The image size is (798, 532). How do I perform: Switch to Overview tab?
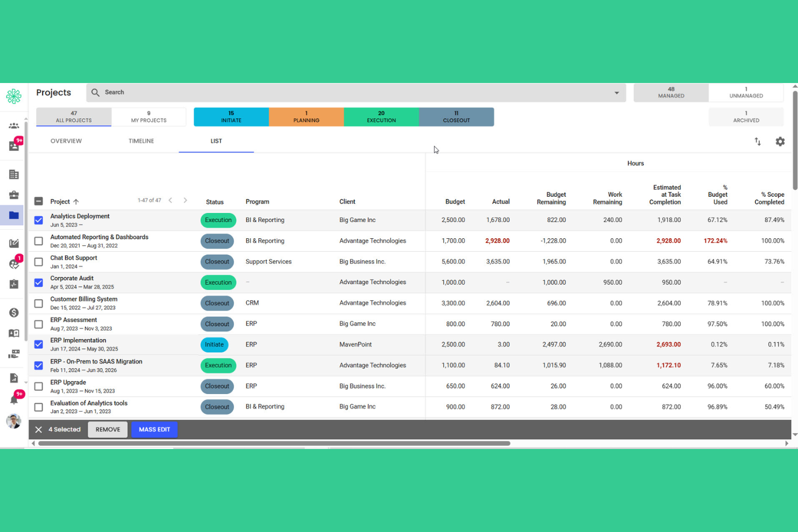[66, 141]
